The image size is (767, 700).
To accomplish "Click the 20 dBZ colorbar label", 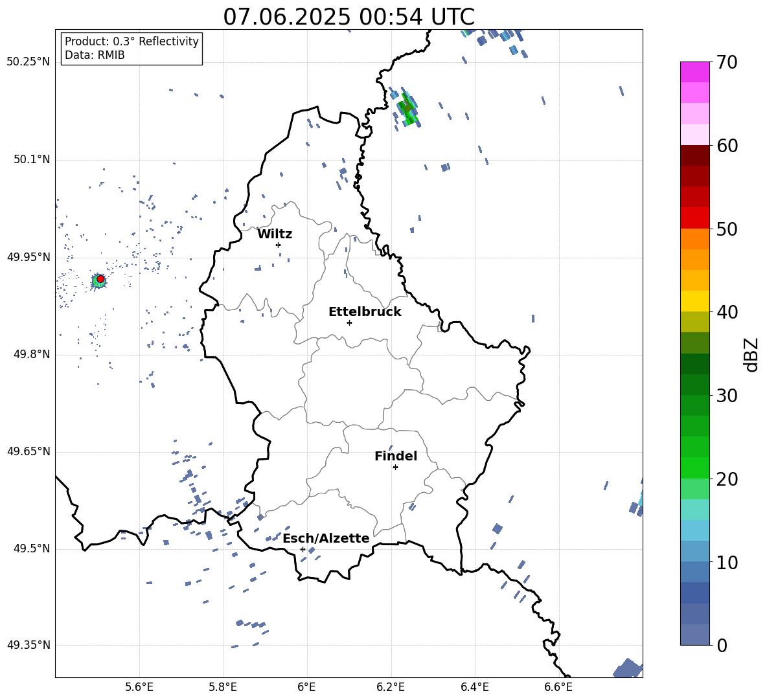I will (x=726, y=479).
